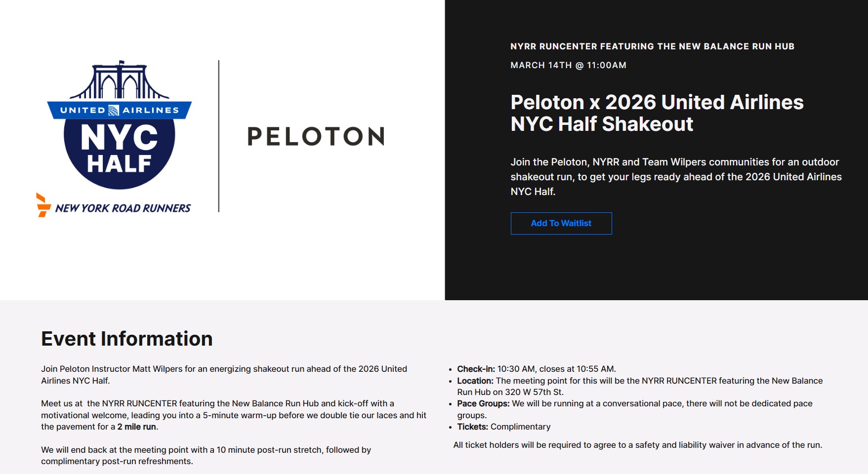The width and height of the screenshot is (868, 474).
Task: Click the Add To Waitlist button
Action: [x=561, y=223]
